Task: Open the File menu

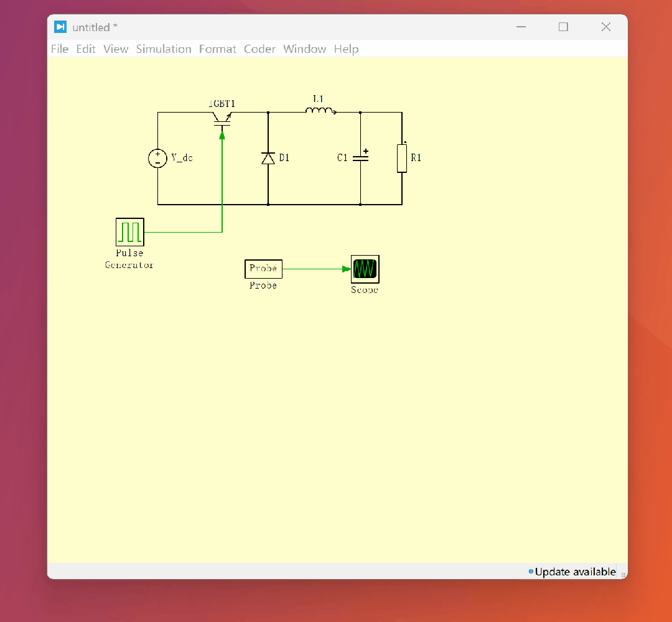Action: coord(60,49)
